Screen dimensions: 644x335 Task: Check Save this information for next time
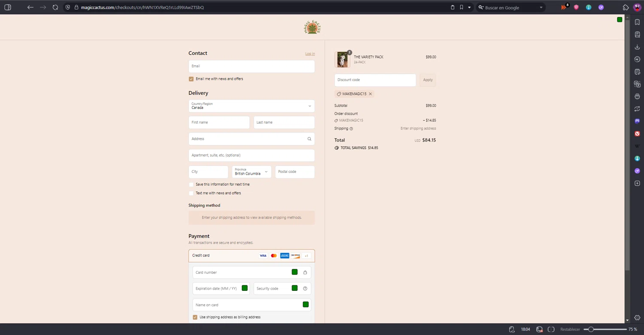click(x=191, y=184)
